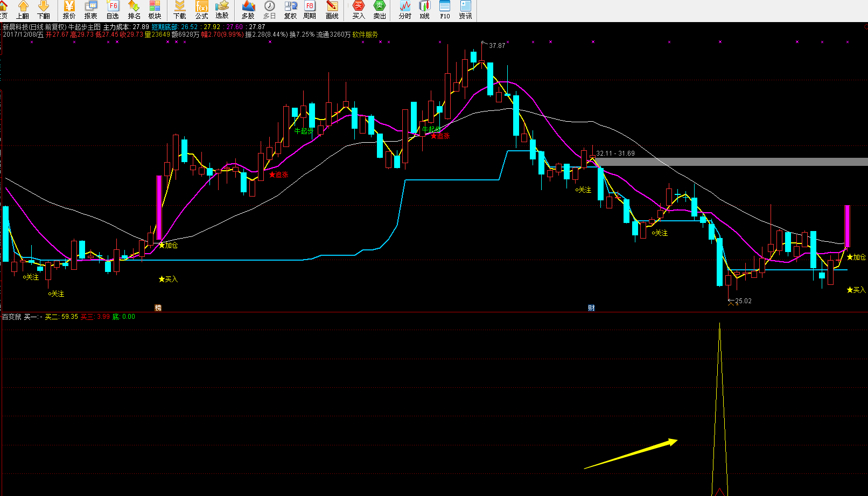Open the 公式 formula manager icon
The width and height of the screenshot is (868, 496).
201,10
